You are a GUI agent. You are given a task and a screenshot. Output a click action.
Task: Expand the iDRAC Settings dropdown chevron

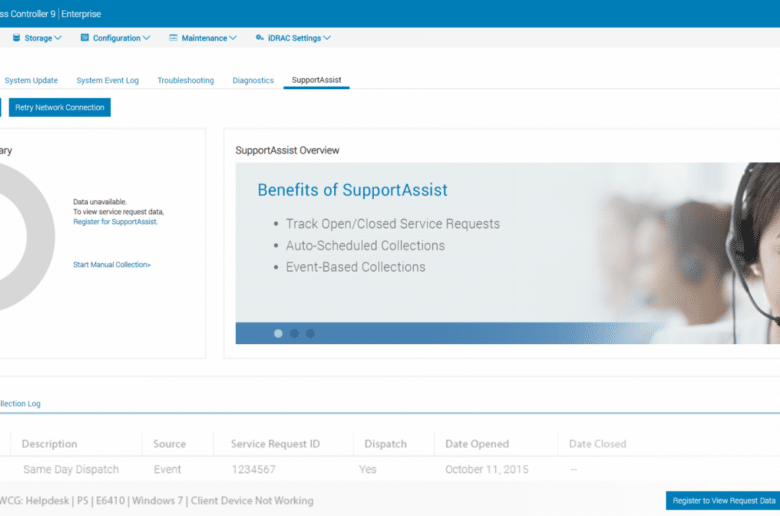click(x=327, y=38)
